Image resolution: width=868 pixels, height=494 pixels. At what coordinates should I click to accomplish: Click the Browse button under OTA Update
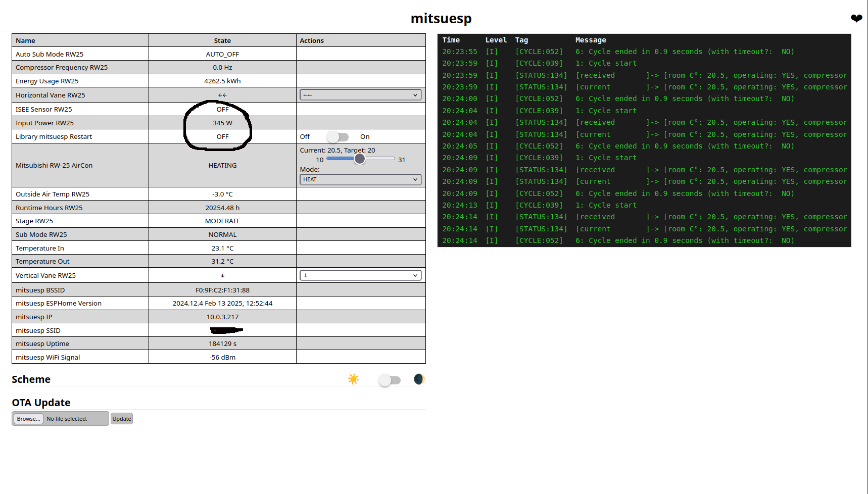pyautogui.click(x=28, y=418)
